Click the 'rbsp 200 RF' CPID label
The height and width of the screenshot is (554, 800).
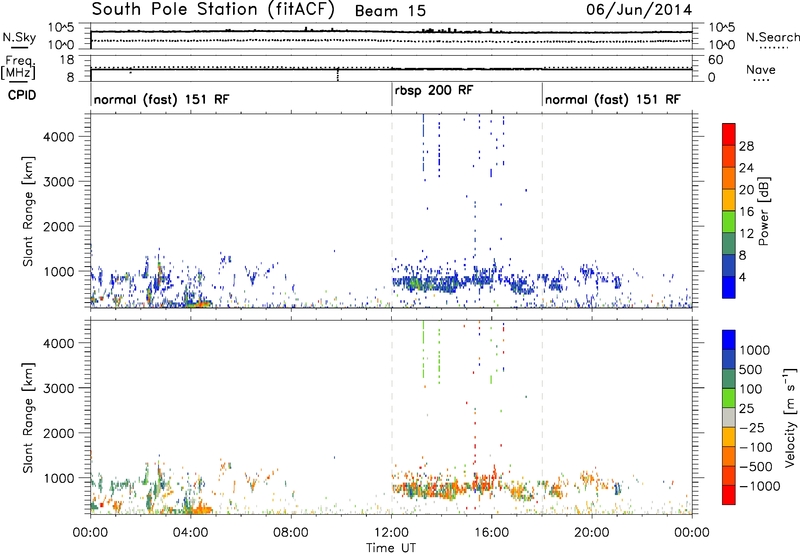point(434,90)
